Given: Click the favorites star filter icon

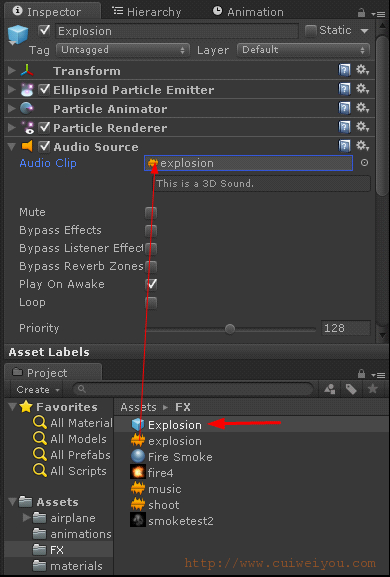Looking at the screenshot, I should 373,389.
